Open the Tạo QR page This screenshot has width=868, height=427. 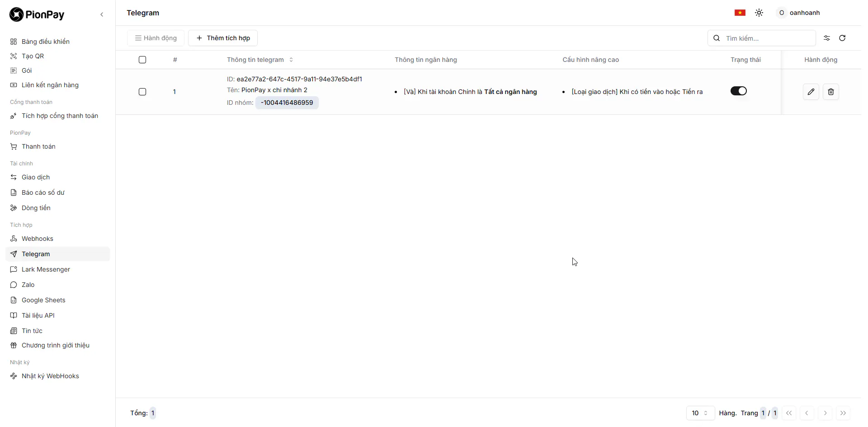click(57, 56)
